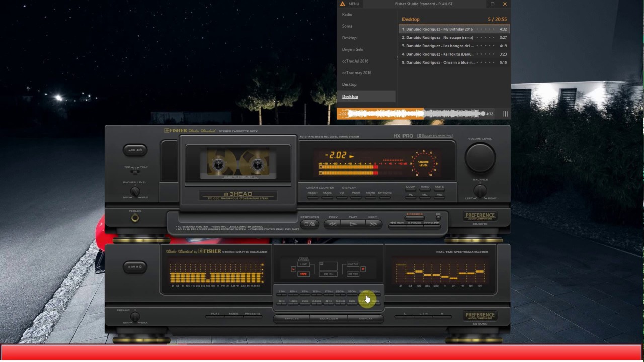644x362 pixels.
Task: Toggle the cassette deck ON power button
Action: [x=135, y=150]
